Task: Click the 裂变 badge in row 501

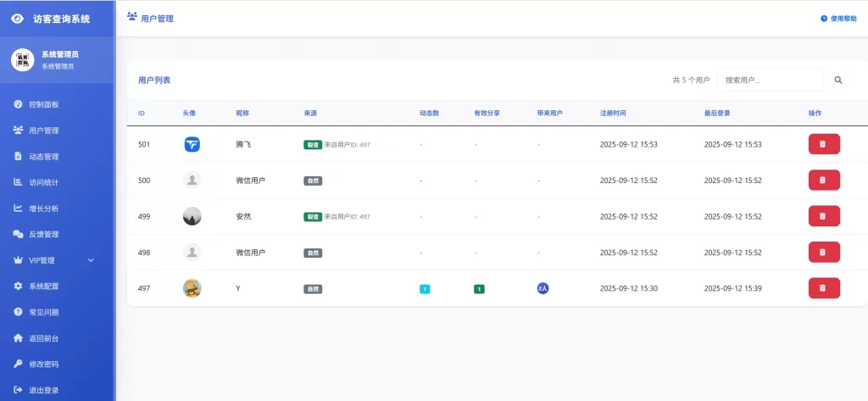Action: (313, 145)
